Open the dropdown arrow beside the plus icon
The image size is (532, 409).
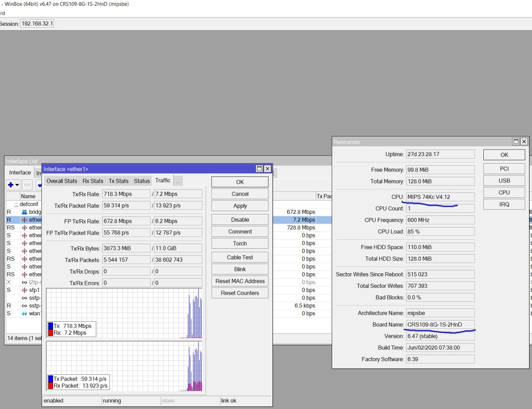(17, 185)
